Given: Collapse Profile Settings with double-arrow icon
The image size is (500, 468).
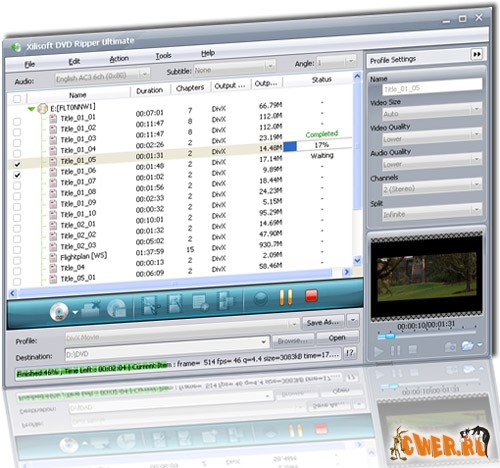Looking at the screenshot, I should pyautogui.click(x=477, y=54).
